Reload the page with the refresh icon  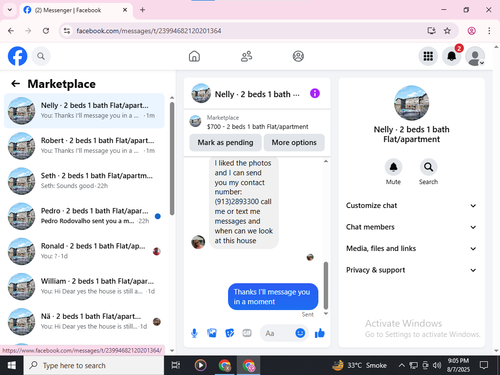tap(46, 31)
